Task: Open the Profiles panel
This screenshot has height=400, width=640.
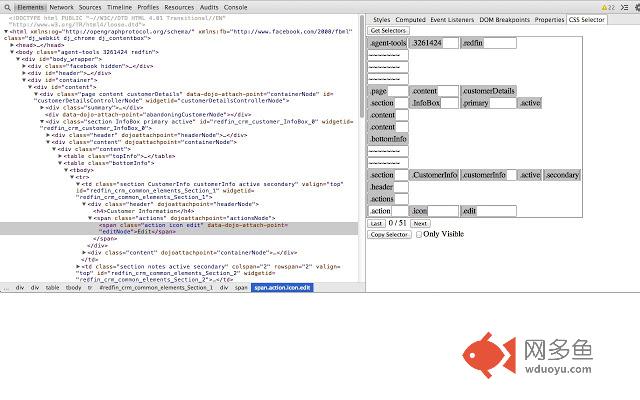Action: [x=148, y=7]
